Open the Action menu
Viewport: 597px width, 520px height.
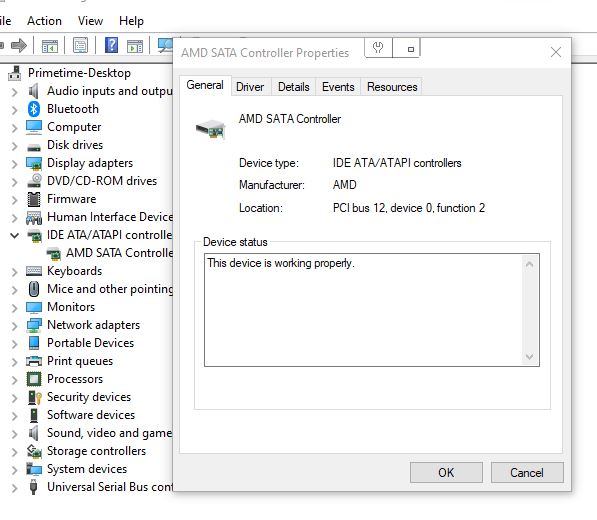coord(44,21)
